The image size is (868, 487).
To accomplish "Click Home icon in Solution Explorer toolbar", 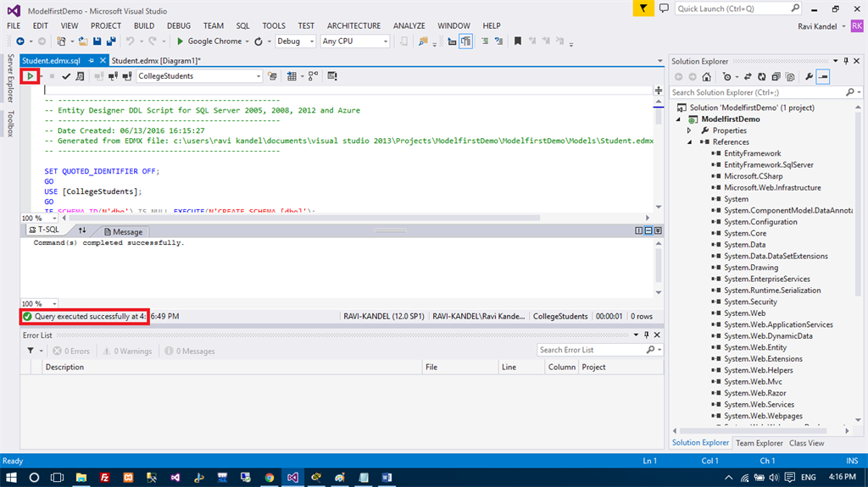I will click(x=706, y=76).
